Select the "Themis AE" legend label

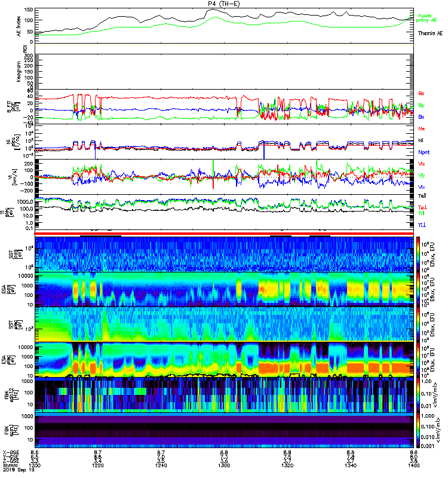[430, 33]
